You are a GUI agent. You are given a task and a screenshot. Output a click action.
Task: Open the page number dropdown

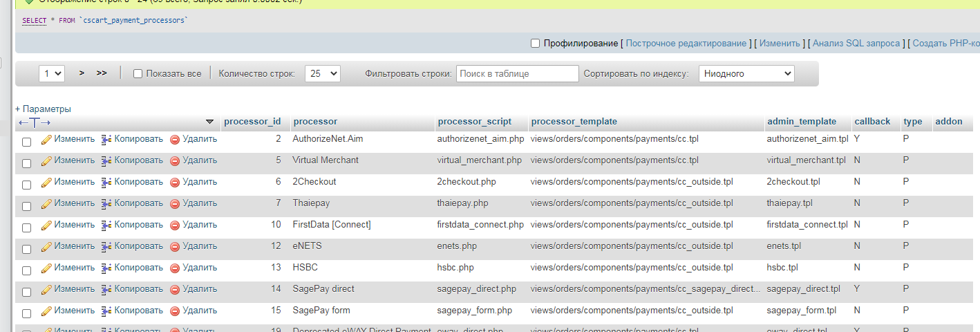(x=52, y=73)
